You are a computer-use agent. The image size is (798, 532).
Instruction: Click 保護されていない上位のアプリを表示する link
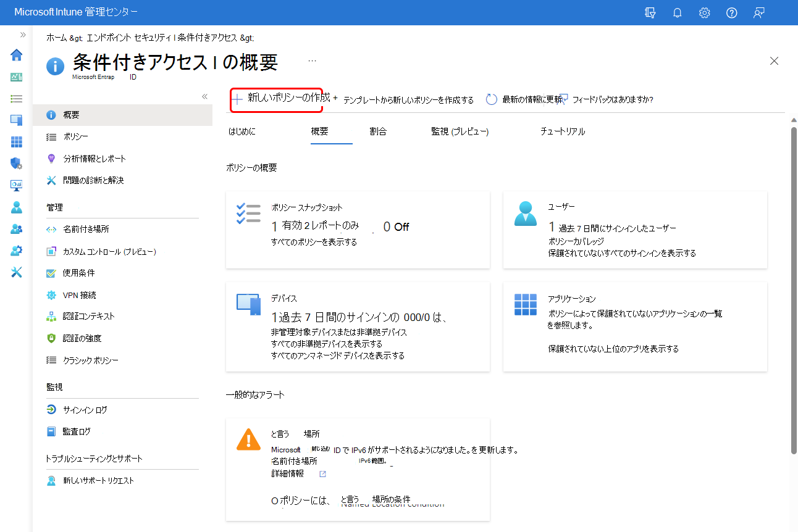tap(613, 349)
